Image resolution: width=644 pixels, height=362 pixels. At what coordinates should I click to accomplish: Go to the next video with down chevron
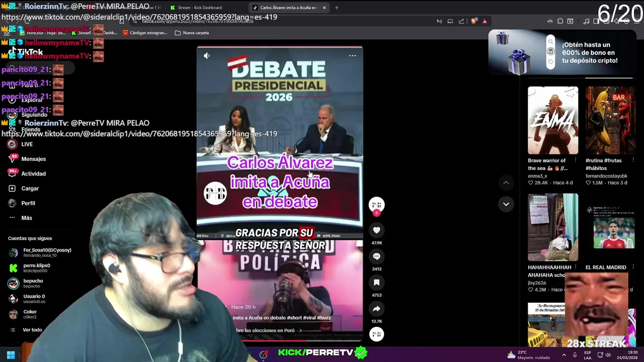(x=506, y=204)
